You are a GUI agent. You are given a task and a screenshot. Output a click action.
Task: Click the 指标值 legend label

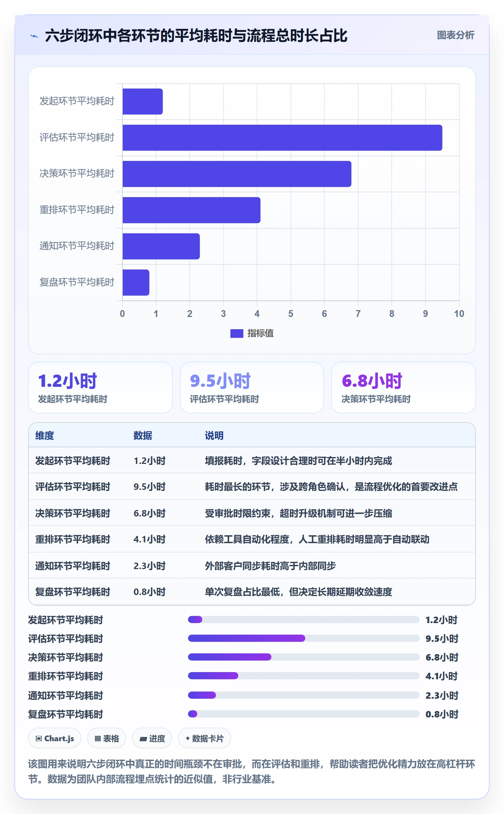click(260, 334)
